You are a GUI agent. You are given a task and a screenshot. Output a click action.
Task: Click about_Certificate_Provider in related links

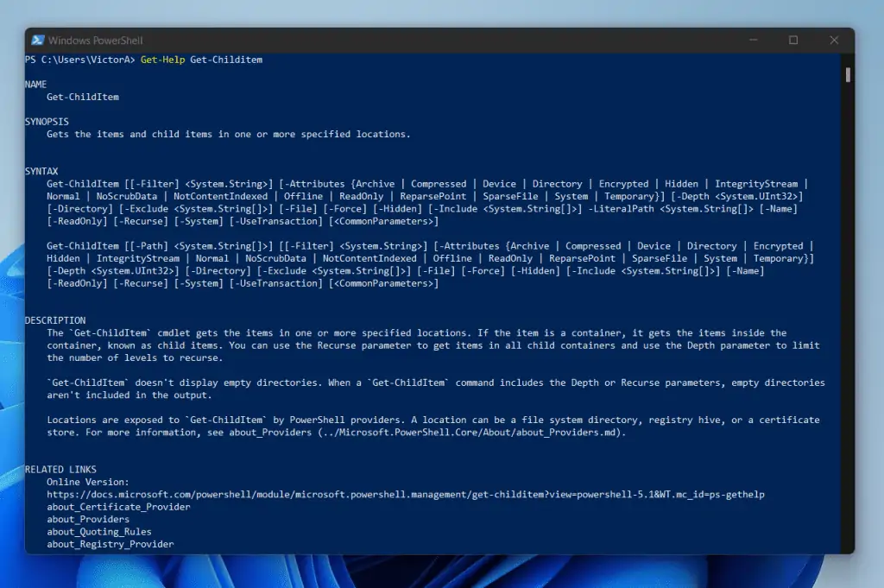pos(118,507)
